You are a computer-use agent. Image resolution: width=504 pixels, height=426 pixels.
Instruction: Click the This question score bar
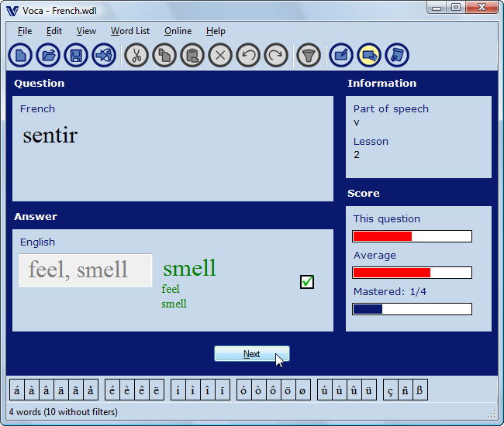click(412, 236)
